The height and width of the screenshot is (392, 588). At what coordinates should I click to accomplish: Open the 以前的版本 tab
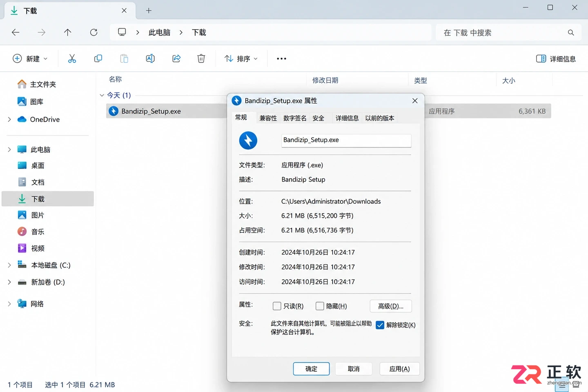click(380, 118)
